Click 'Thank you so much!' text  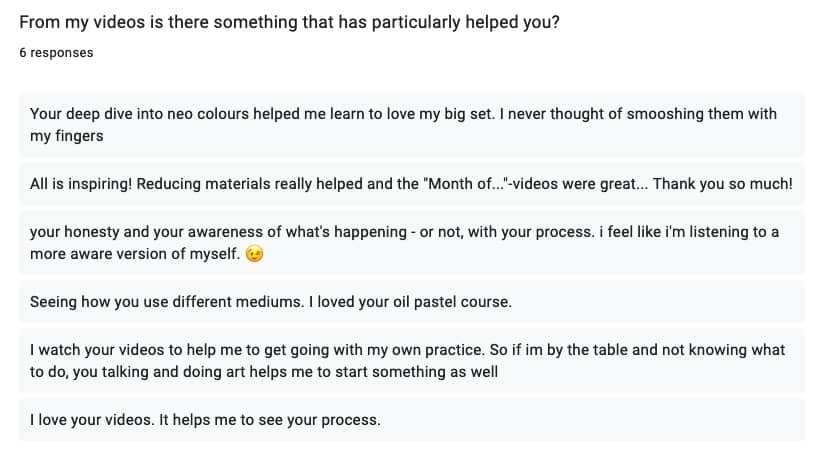pos(723,184)
